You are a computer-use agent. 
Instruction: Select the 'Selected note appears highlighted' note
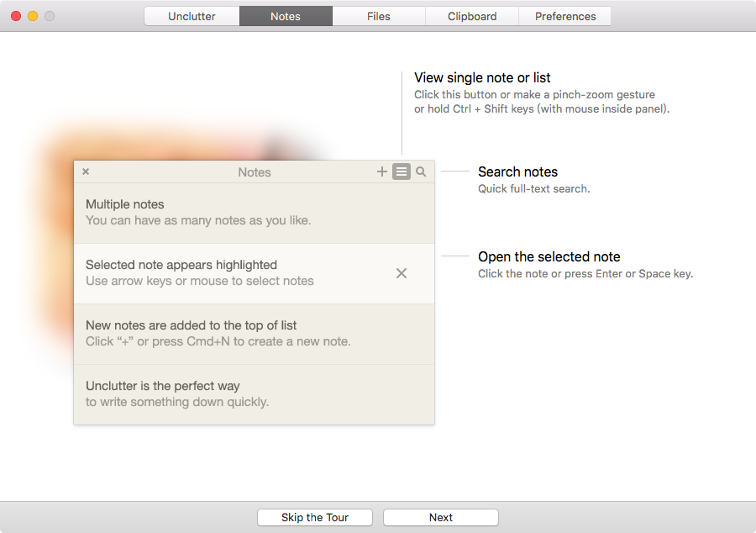pos(254,273)
